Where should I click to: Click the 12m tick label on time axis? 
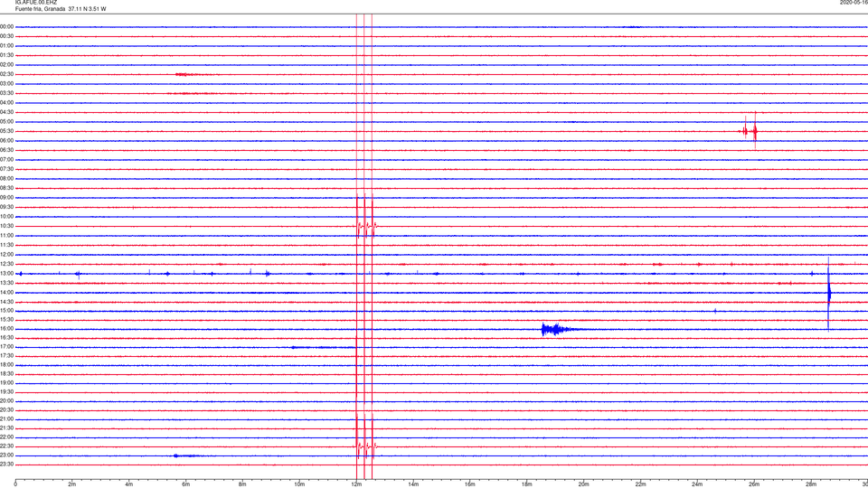[x=356, y=484]
